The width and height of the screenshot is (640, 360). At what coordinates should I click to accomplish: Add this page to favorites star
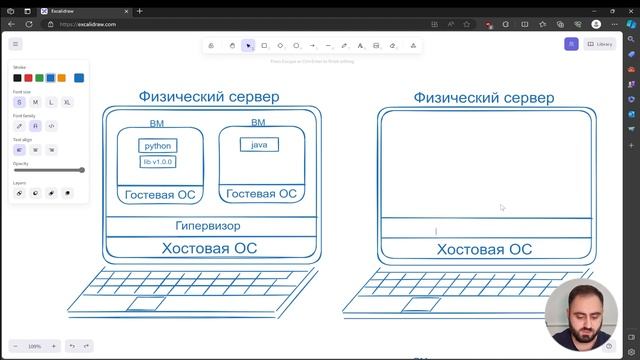pos(467,24)
